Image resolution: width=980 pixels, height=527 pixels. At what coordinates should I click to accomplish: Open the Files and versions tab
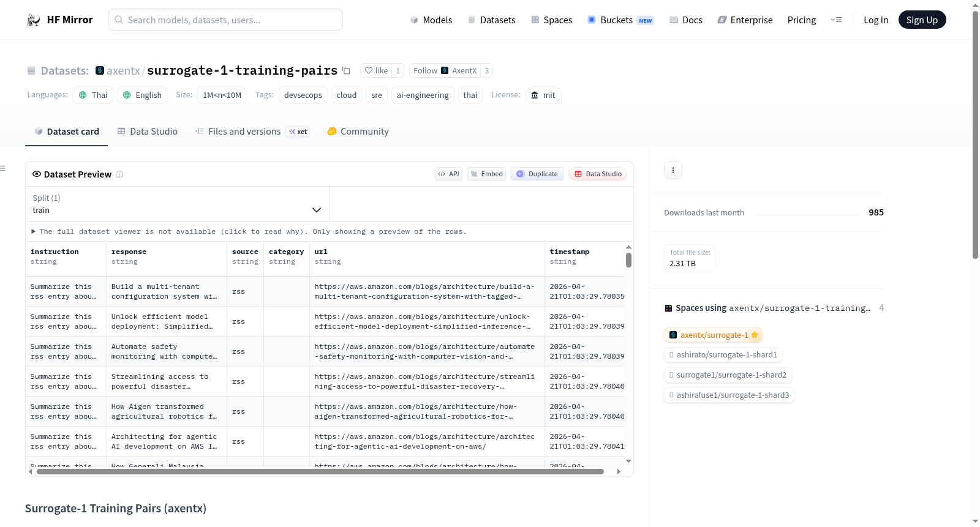pos(252,132)
